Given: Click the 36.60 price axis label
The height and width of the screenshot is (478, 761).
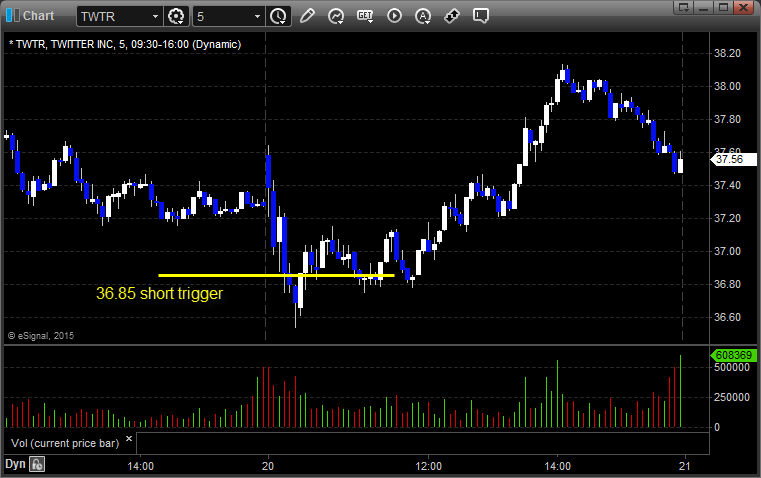Looking at the screenshot, I should (728, 317).
